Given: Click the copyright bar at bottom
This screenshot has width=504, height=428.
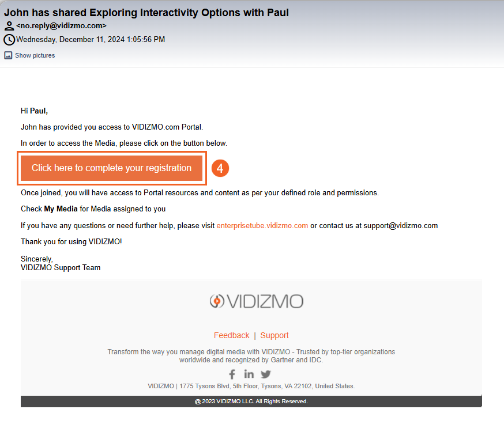Looking at the screenshot, I should (x=251, y=402).
